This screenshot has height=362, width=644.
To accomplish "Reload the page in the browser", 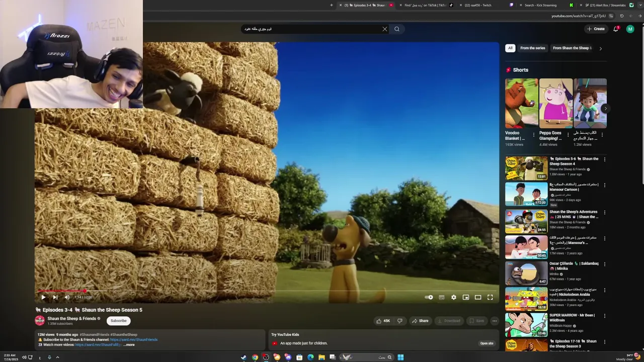I will [621, 16].
